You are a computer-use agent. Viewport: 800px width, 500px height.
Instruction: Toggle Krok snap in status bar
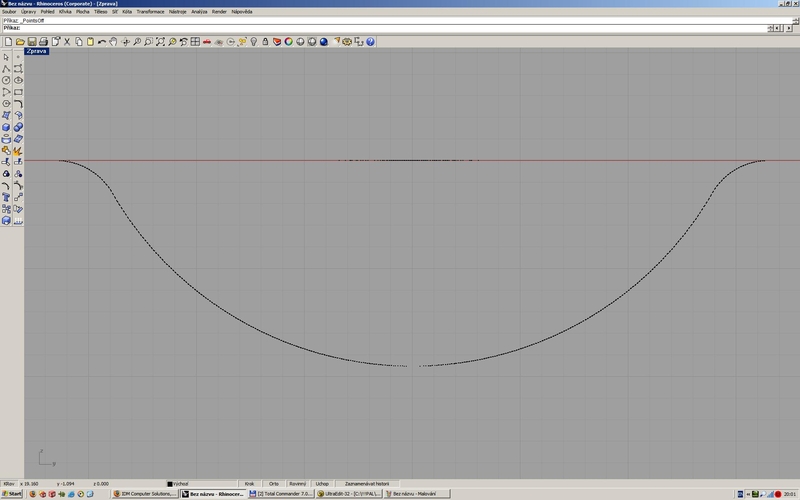point(249,482)
